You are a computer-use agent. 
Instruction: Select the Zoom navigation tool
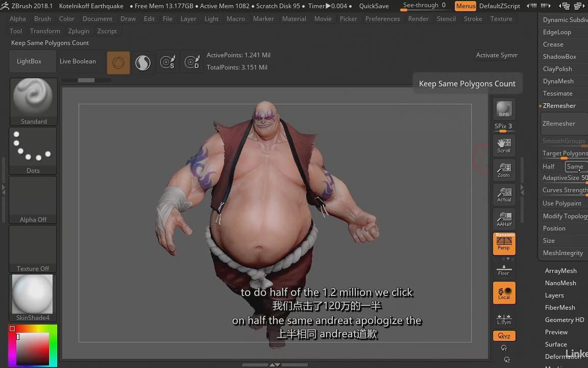point(504,170)
